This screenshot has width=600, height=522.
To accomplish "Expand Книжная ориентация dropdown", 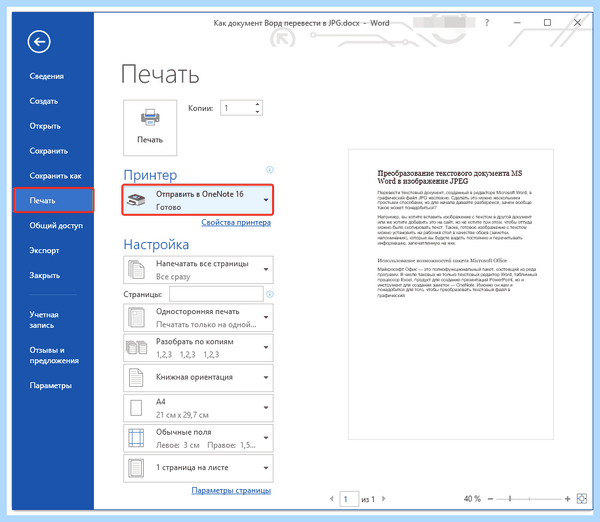I will (266, 378).
